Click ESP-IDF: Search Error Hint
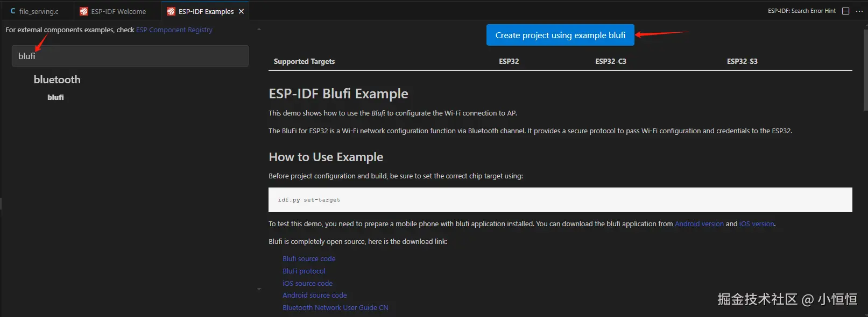Screen dimensions: 868x317 coord(801,11)
